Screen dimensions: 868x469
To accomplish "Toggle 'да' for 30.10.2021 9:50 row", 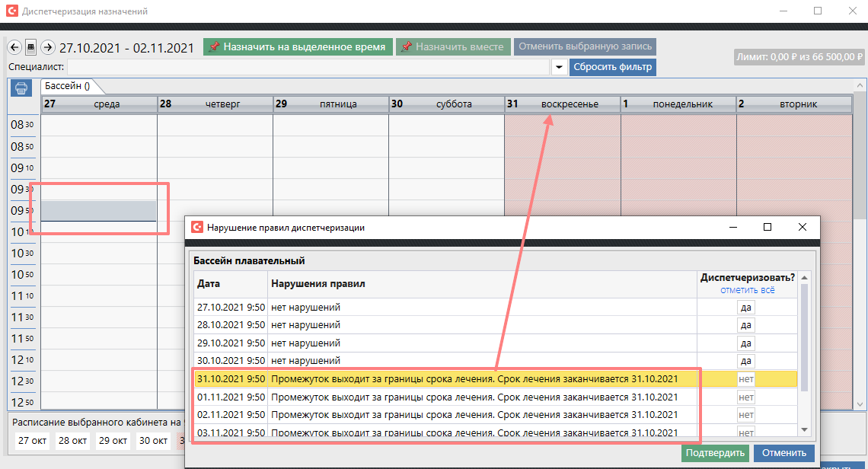I will 745,361.
